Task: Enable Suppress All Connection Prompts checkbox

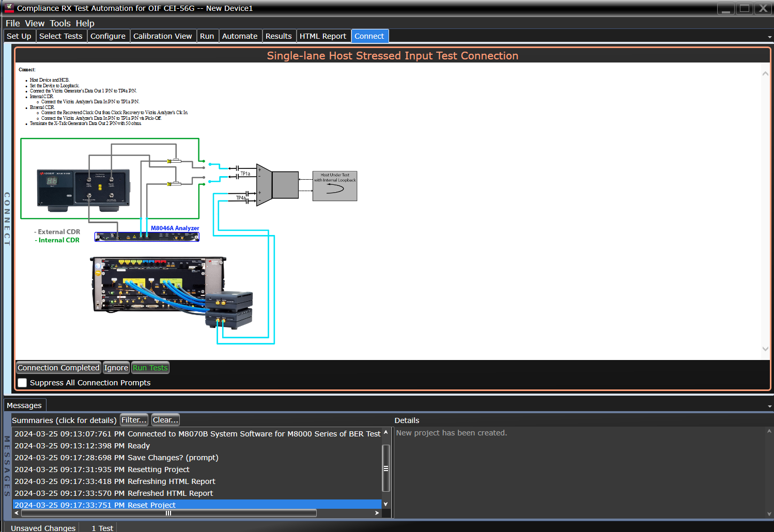Action: 23,383
